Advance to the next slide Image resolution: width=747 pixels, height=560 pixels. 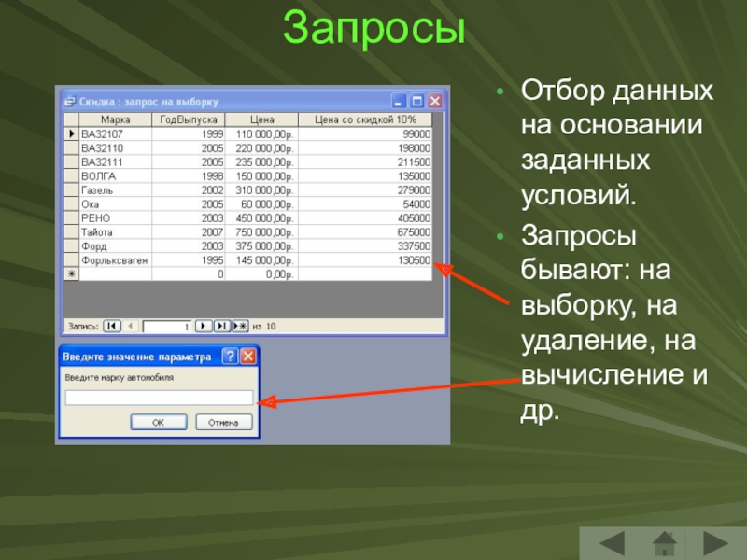716,542
